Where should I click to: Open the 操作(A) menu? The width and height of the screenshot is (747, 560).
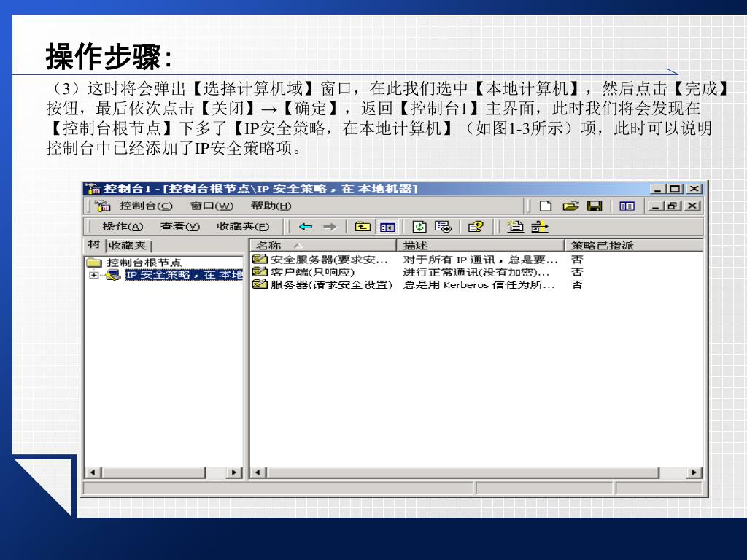[123, 227]
